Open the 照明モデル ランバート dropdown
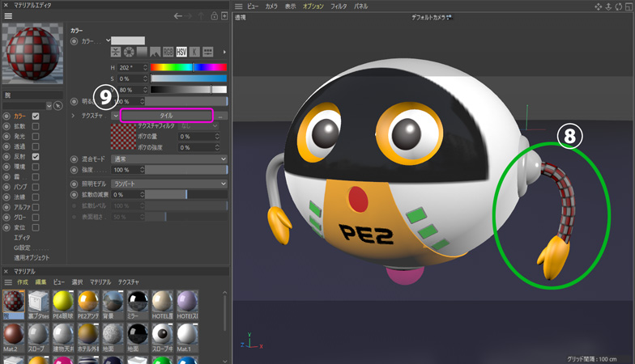 [x=169, y=184]
